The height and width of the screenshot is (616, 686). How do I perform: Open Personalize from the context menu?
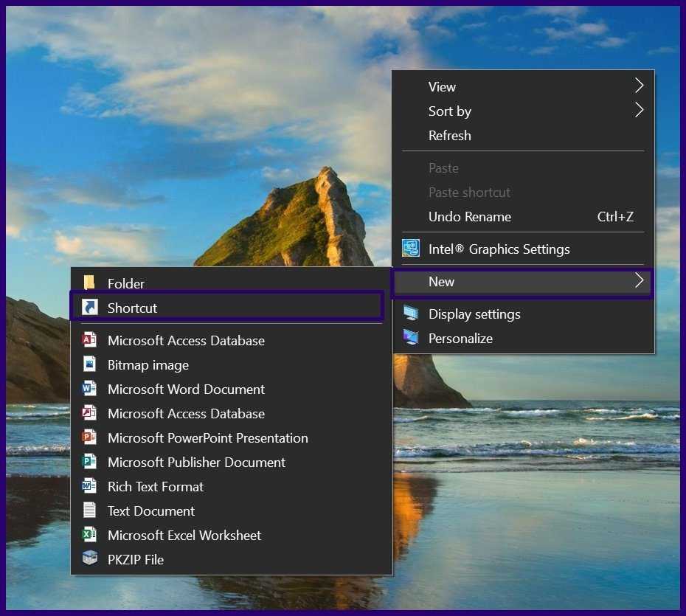(x=460, y=338)
